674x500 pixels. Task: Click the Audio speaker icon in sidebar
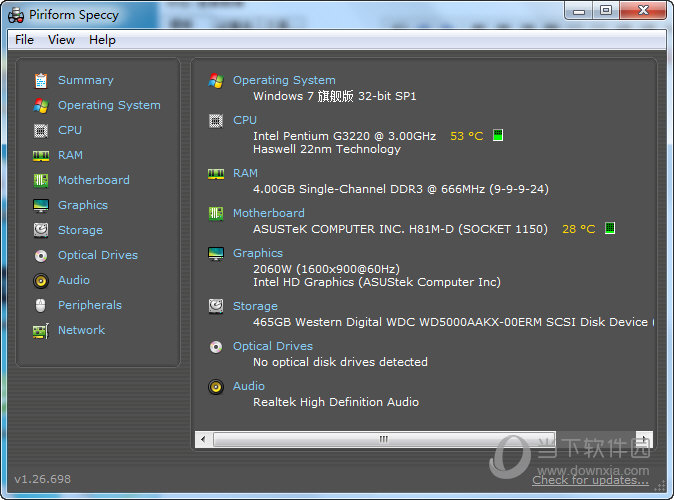pyautogui.click(x=41, y=281)
